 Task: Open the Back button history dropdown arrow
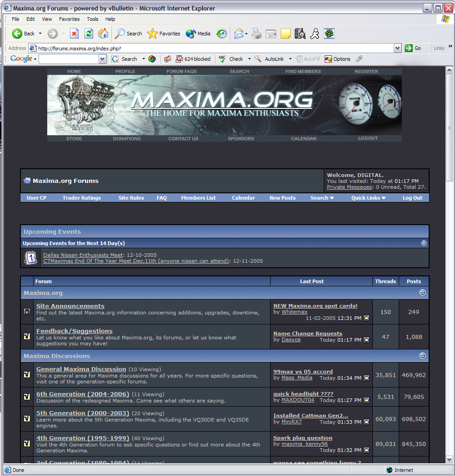[40, 34]
